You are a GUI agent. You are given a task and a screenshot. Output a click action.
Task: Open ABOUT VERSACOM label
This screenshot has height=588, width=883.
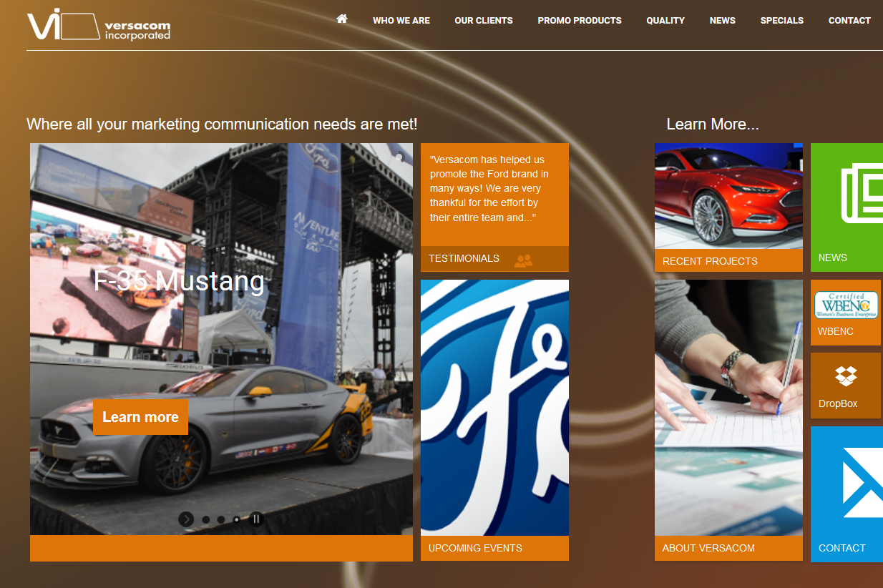(708, 548)
